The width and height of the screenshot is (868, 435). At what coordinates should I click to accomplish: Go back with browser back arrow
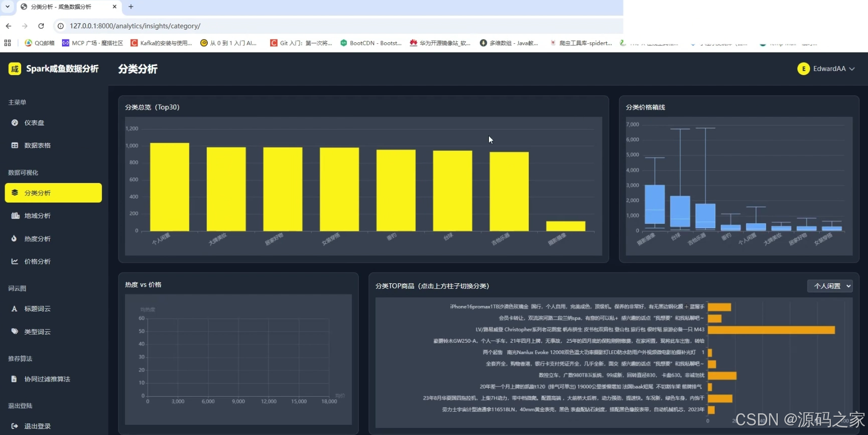9,26
